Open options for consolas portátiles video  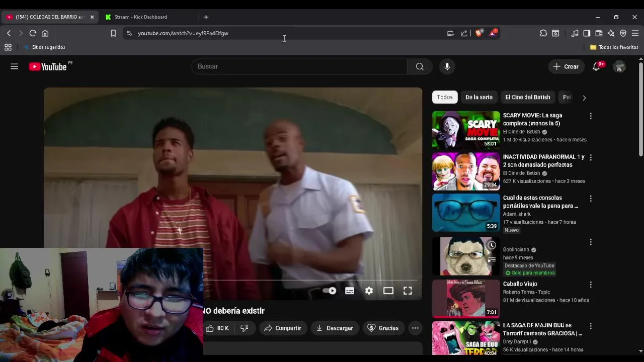click(x=591, y=199)
